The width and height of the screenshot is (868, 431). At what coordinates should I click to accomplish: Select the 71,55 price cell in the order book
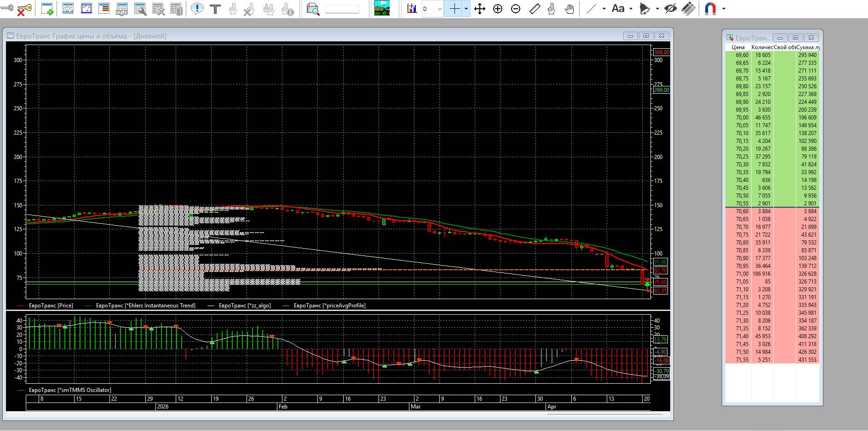click(x=738, y=360)
